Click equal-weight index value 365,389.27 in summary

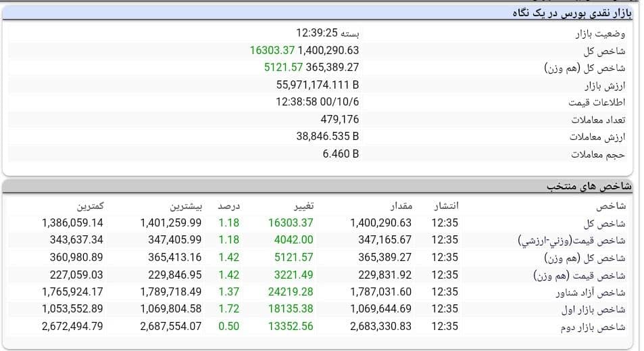pos(332,67)
